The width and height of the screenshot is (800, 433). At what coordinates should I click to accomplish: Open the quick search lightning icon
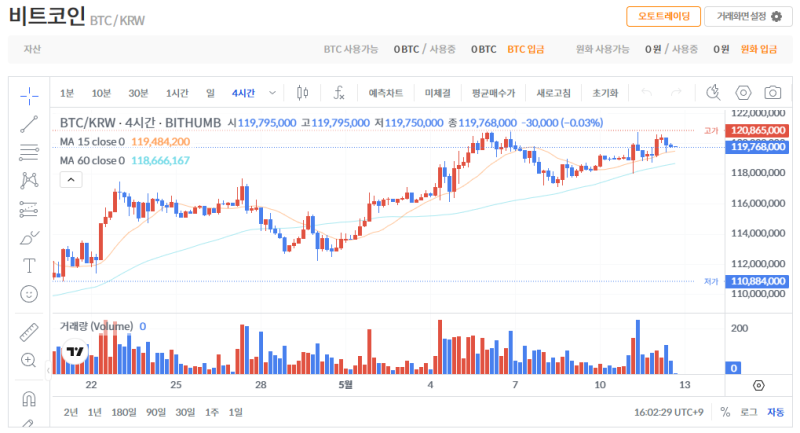click(x=713, y=93)
